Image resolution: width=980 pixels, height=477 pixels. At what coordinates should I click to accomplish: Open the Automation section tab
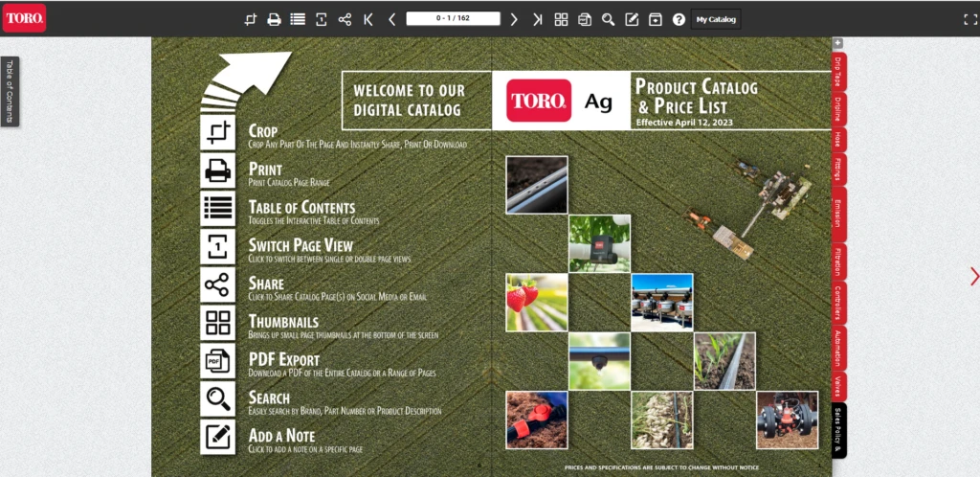click(x=838, y=348)
